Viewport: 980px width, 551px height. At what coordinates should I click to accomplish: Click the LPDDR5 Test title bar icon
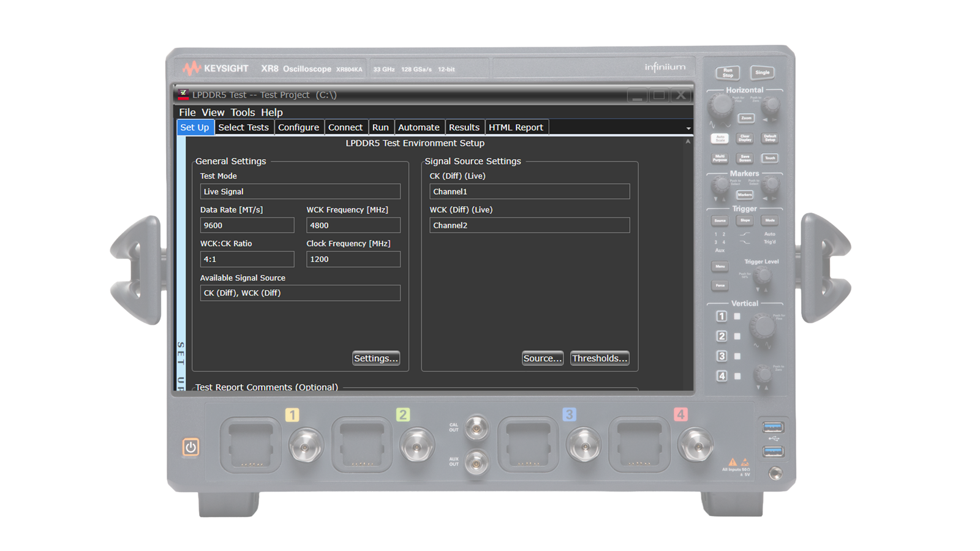tap(183, 94)
